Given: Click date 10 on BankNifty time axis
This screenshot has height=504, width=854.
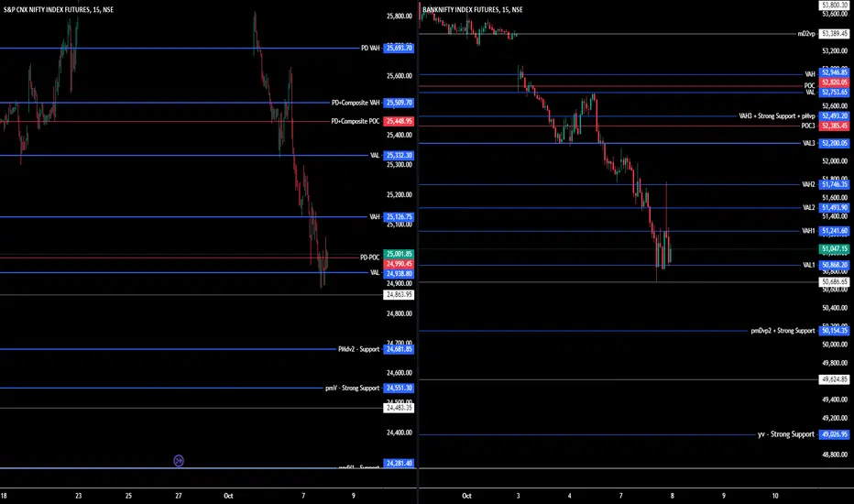Looking at the screenshot, I should click(775, 496).
